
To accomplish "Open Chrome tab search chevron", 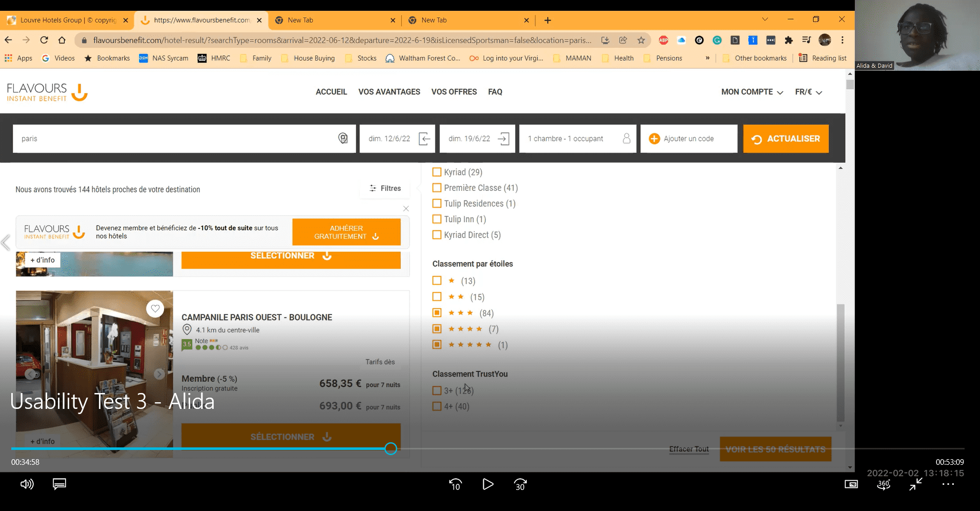I will [765, 19].
